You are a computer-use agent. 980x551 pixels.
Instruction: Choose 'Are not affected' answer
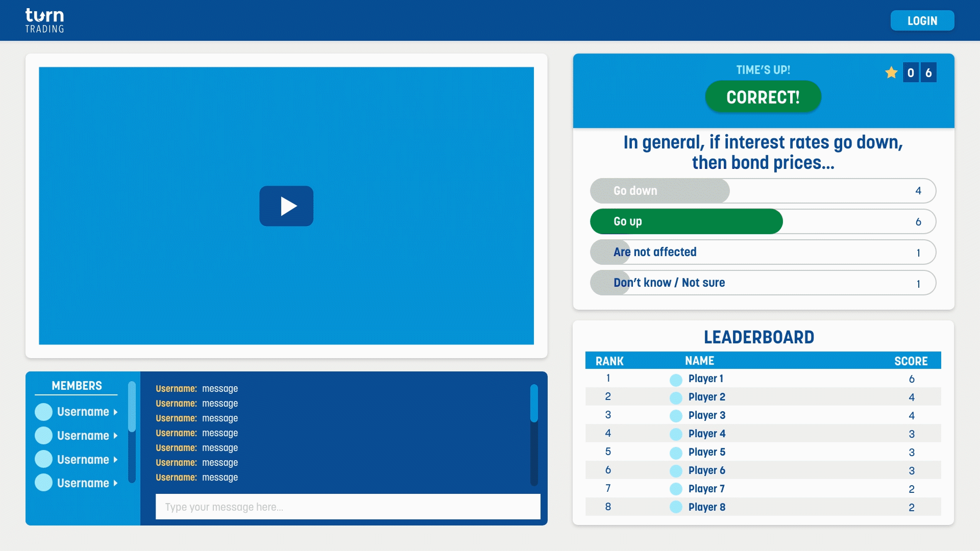click(763, 252)
